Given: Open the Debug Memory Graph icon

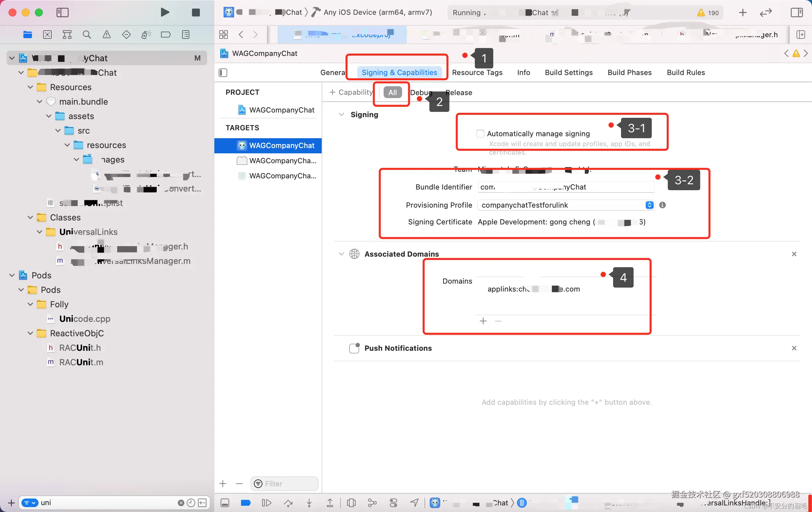Looking at the screenshot, I should point(372,503).
